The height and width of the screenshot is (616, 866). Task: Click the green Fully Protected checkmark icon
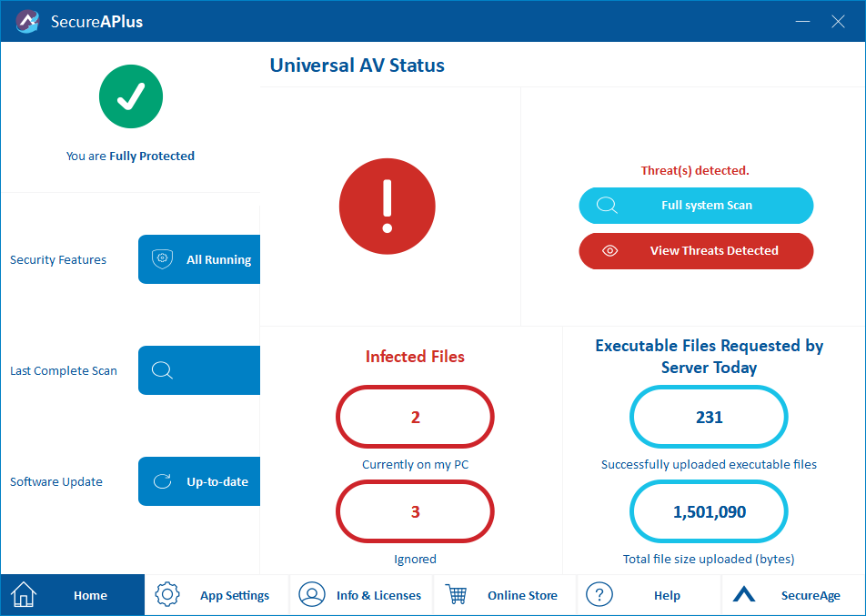point(131,96)
